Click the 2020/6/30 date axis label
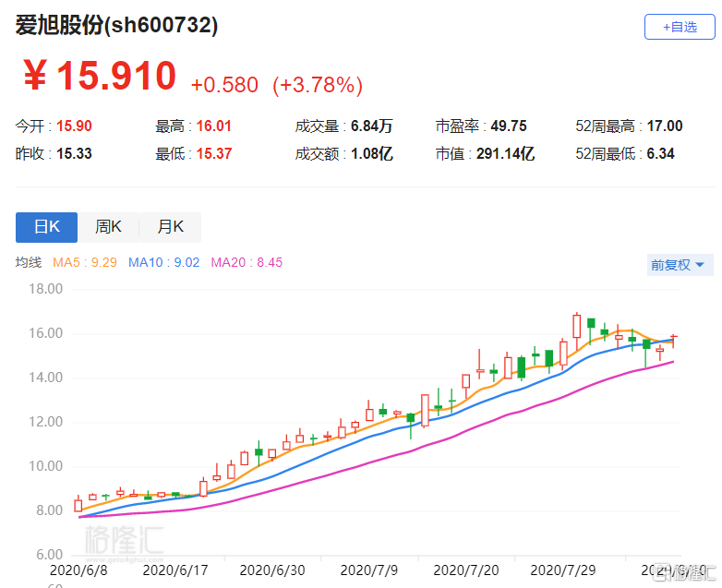Screen dimensions: 722x588 click(x=272, y=570)
